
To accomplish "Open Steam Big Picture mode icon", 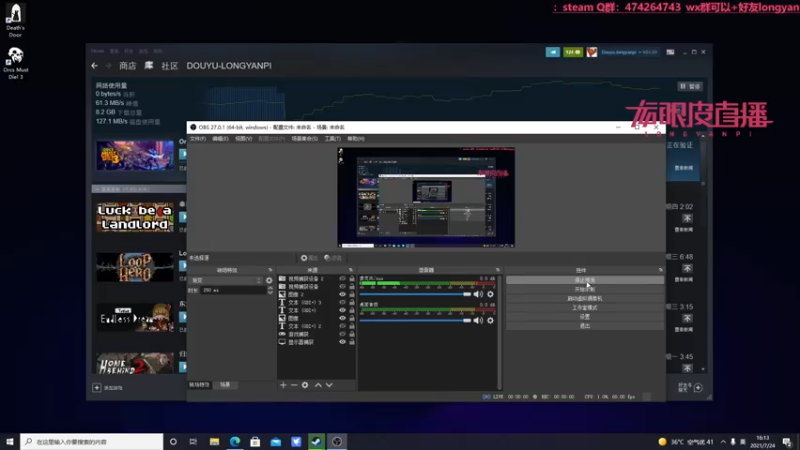I will click(670, 52).
